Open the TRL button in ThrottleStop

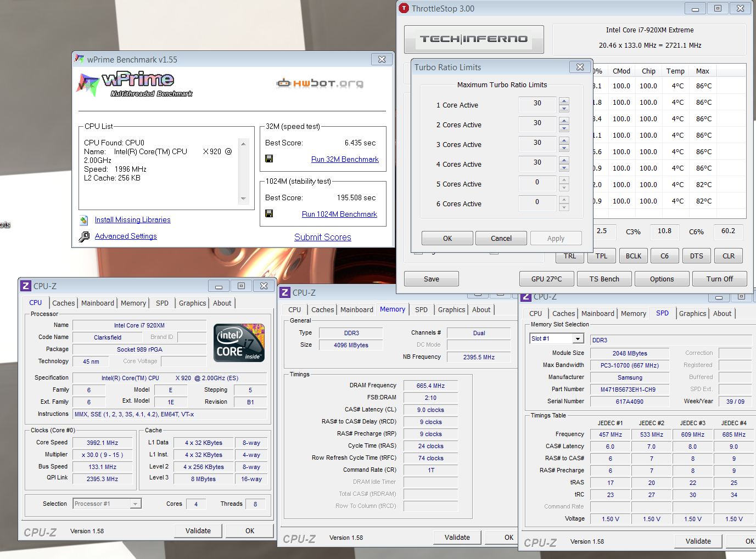[570, 256]
